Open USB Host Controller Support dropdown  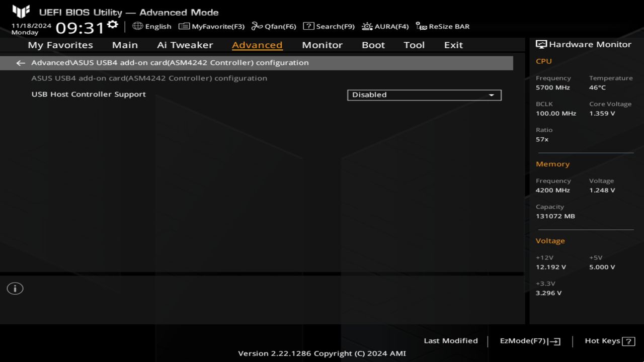(x=424, y=95)
